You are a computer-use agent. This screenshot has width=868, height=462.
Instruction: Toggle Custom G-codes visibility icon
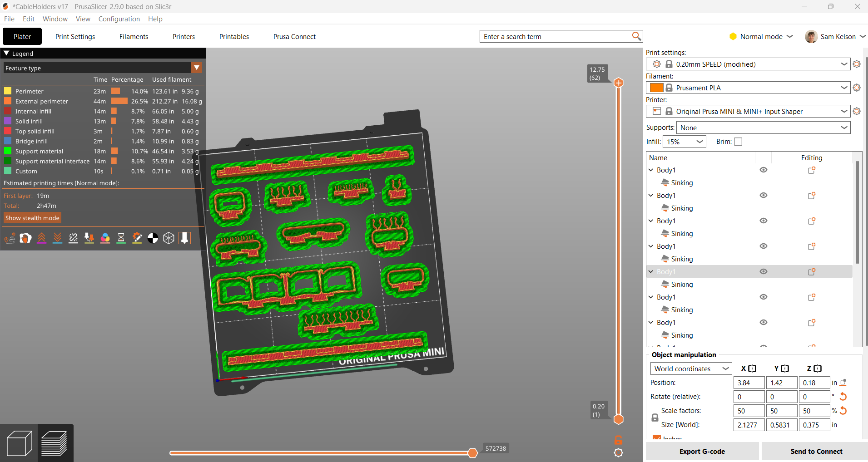coord(137,238)
